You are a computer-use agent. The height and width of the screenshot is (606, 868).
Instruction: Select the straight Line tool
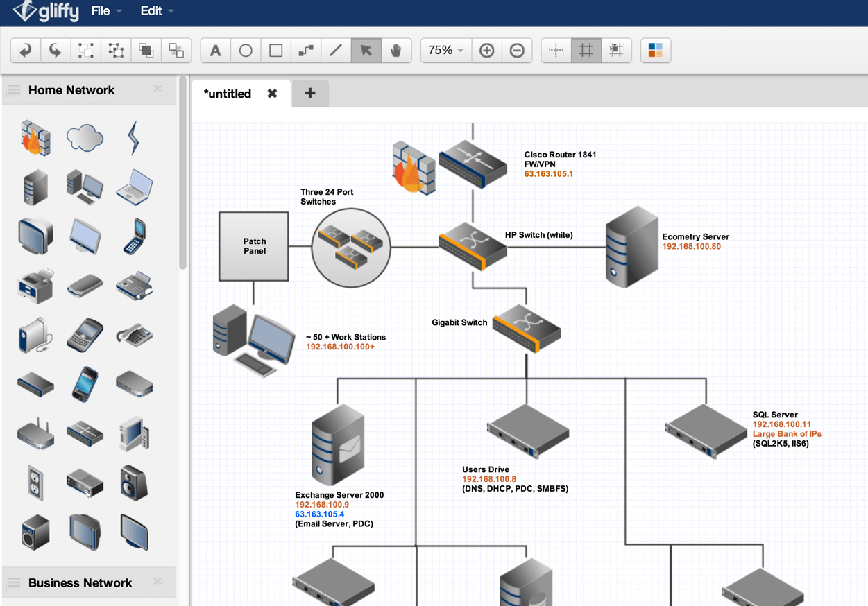(x=336, y=51)
